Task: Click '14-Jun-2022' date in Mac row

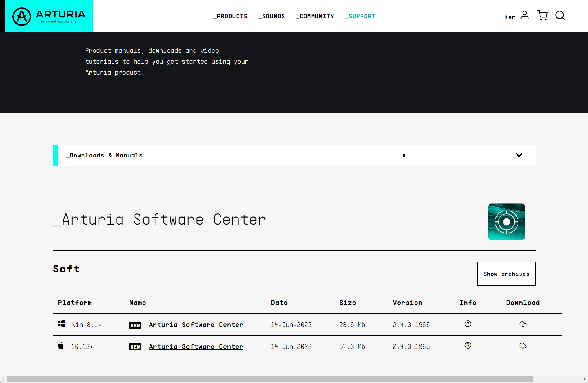Action: (x=291, y=346)
